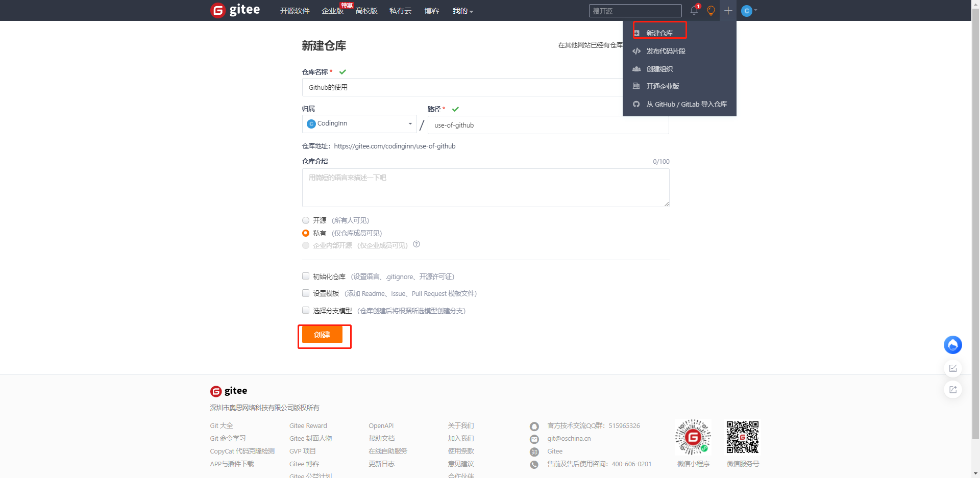Click the 微信小程序 QR code image

click(693, 437)
